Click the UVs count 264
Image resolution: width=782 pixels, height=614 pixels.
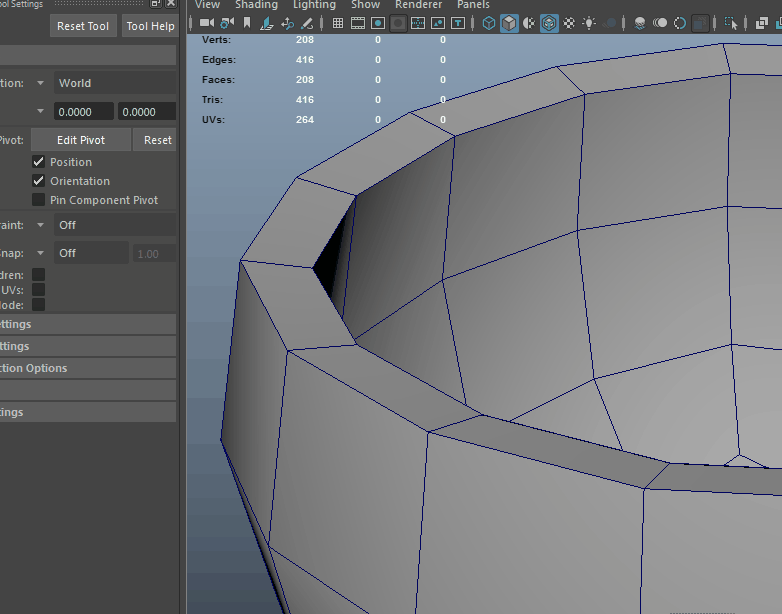[x=305, y=120]
